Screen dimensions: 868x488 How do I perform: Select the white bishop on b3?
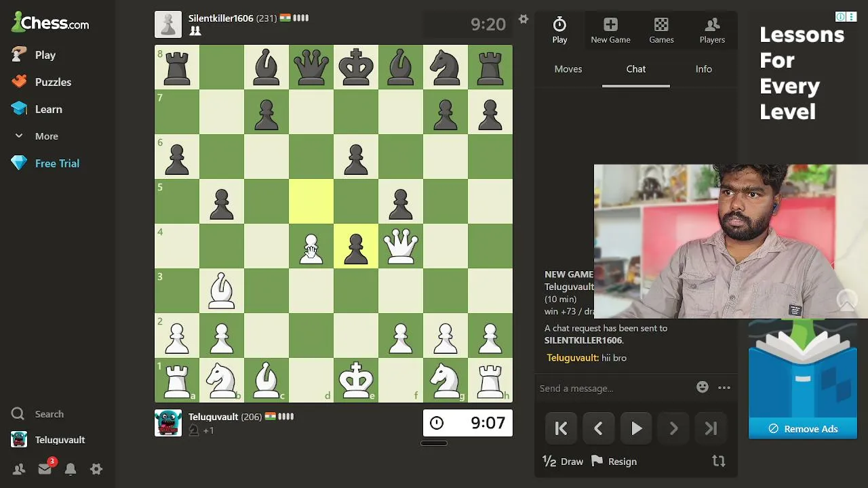[x=222, y=291]
